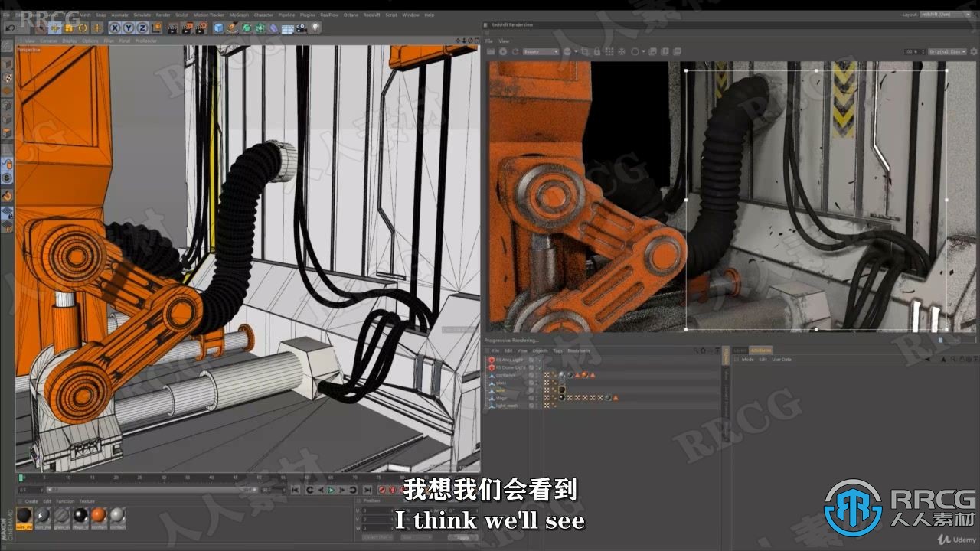The image size is (980, 551).
Task: Open the Simulate menu
Action: click(142, 15)
